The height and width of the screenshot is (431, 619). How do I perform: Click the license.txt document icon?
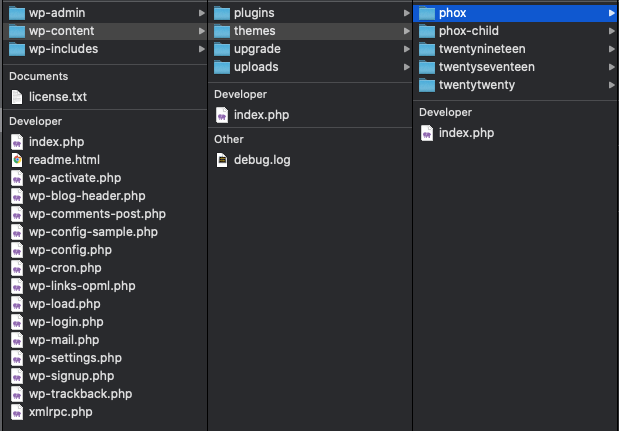tap(17, 97)
